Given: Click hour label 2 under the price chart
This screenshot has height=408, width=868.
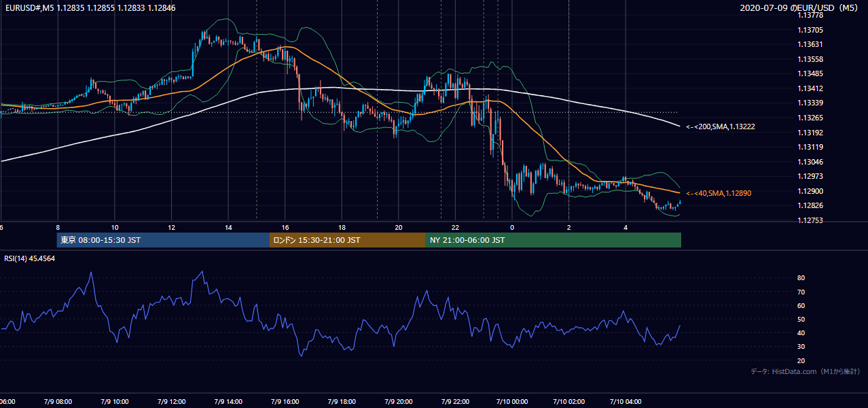Looking at the screenshot, I should [x=568, y=228].
